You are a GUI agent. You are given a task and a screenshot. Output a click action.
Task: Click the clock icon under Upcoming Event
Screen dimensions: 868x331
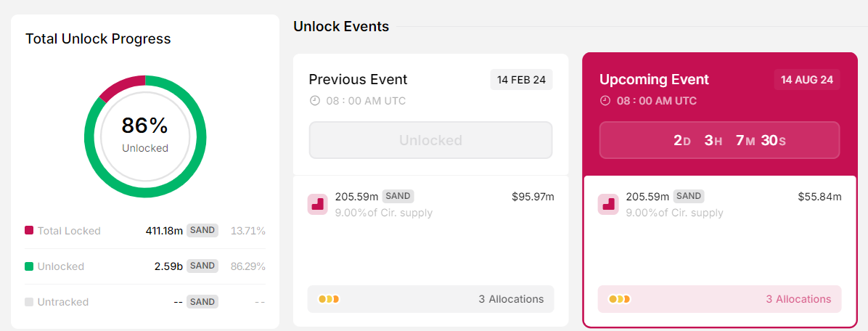(605, 101)
